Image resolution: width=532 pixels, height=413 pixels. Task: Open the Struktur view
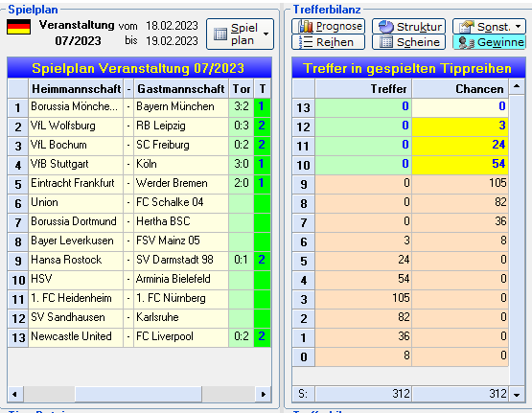408,26
